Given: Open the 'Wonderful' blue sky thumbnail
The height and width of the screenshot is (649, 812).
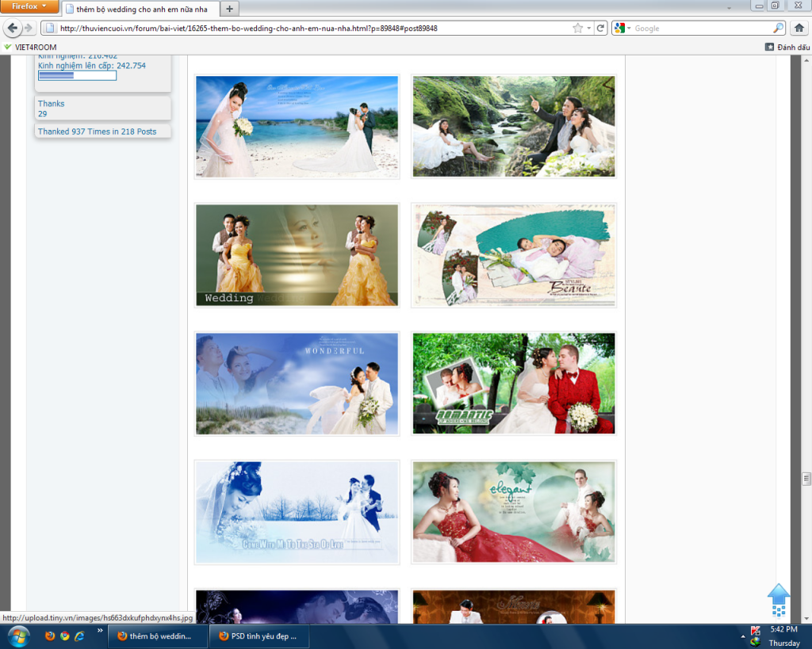Looking at the screenshot, I should pyautogui.click(x=297, y=384).
